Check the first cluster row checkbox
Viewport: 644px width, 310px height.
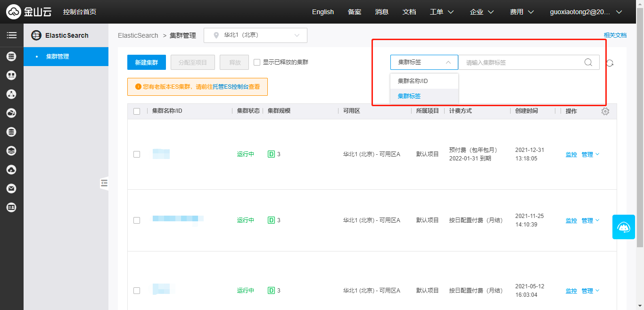tap(137, 154)
